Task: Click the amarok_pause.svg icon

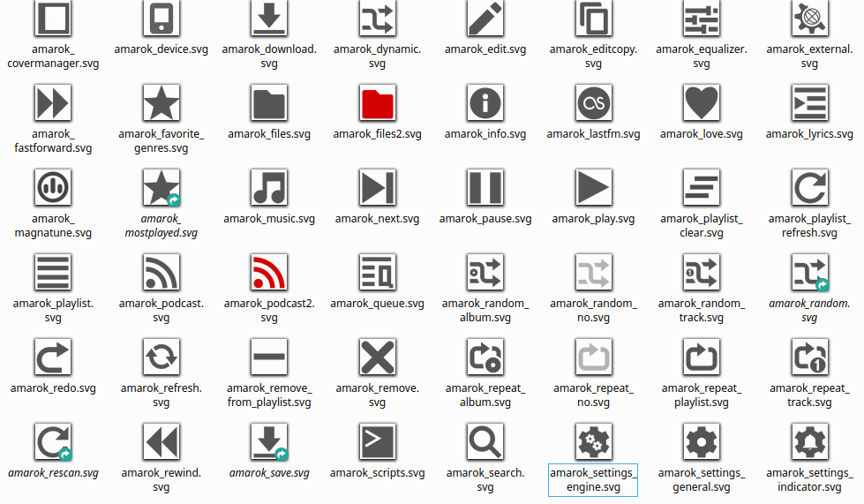Action: tap(485, 188)
